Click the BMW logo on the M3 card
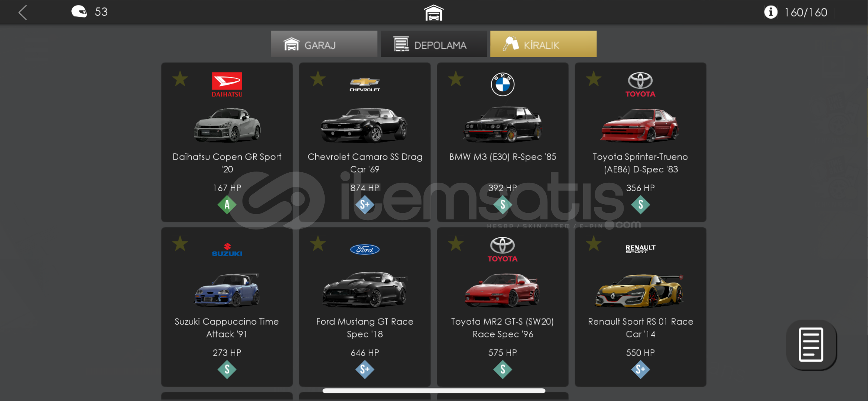The width and height of the screenshot is (868, 401). [x=503, y=84]
